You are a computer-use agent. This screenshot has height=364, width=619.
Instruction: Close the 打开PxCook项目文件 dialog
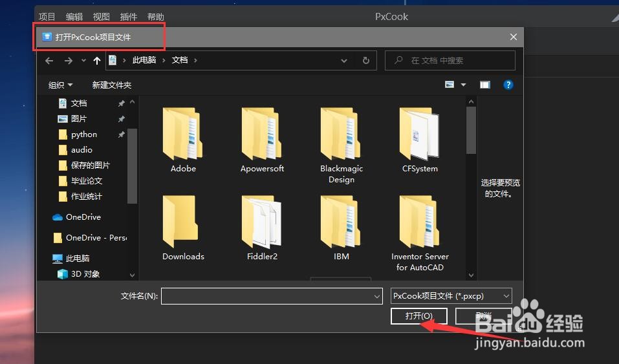pyautogui.click(x=513, y=37)
